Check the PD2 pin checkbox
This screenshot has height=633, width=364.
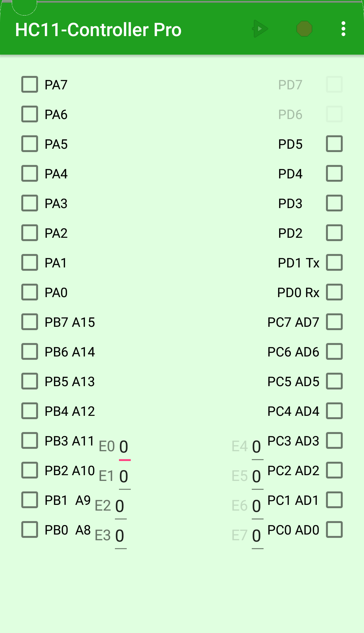coord(334,233)
